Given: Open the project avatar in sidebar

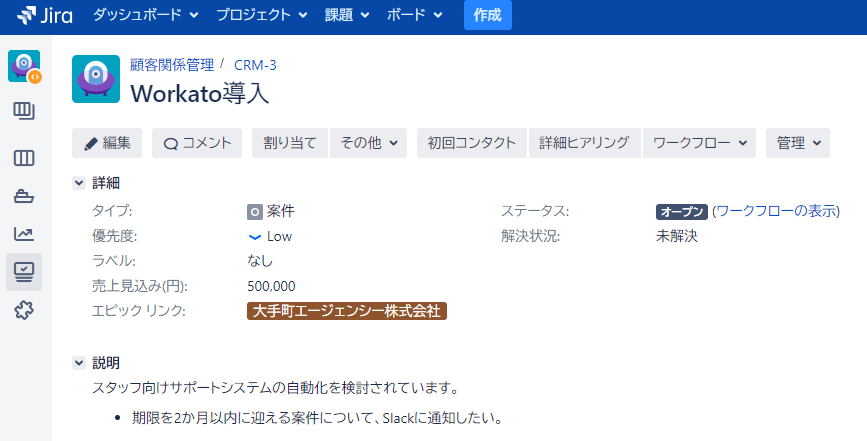Looking at the screenshot, I should tap(24, 66).
